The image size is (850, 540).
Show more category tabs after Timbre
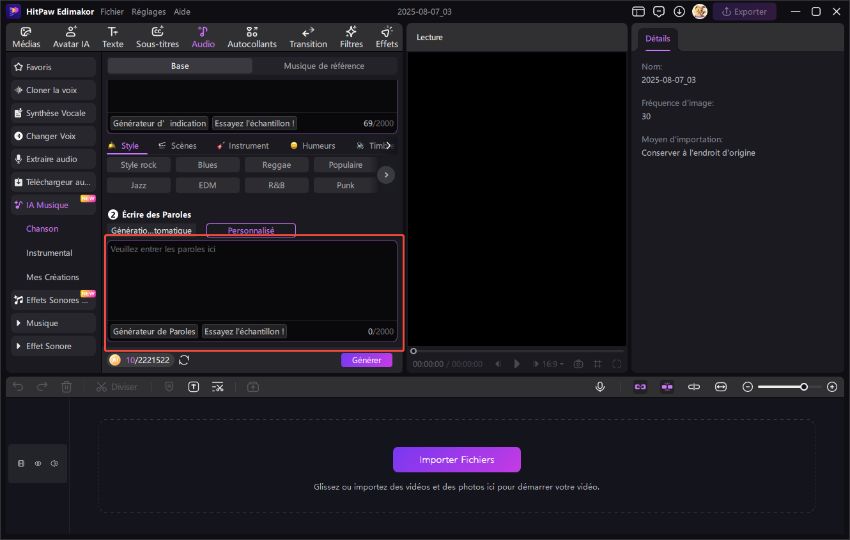coord(388,145)
